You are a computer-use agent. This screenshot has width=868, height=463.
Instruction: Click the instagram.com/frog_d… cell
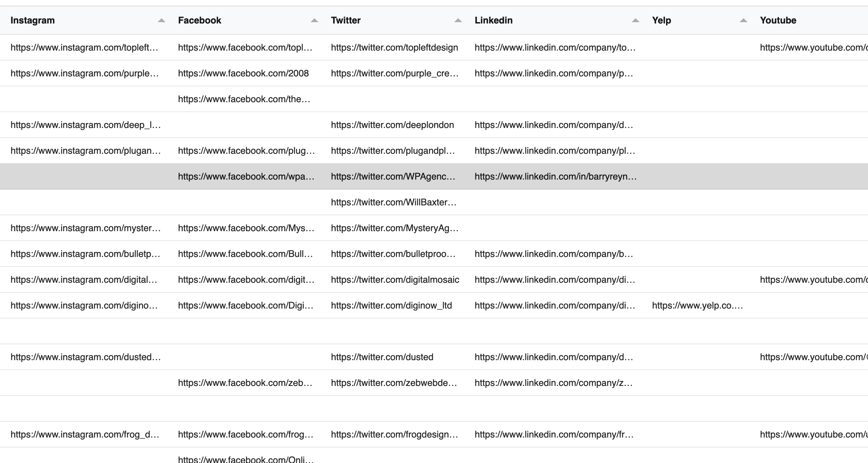pos(85,434)
